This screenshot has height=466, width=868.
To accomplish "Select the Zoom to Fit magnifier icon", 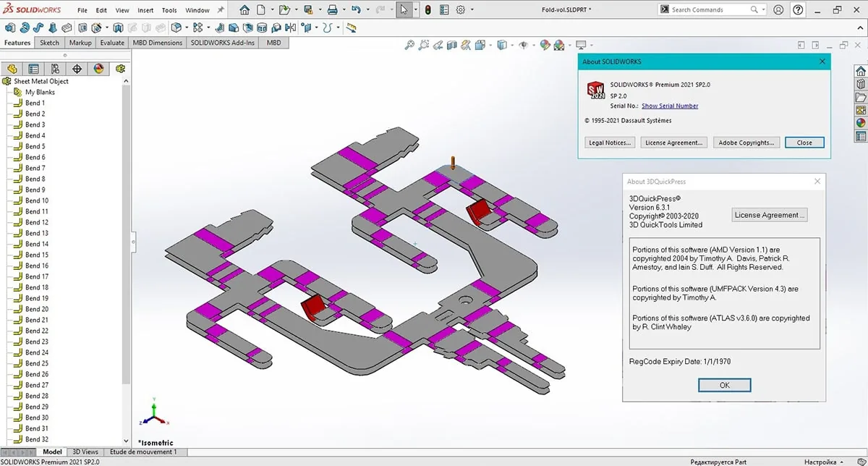I will 409,45.
